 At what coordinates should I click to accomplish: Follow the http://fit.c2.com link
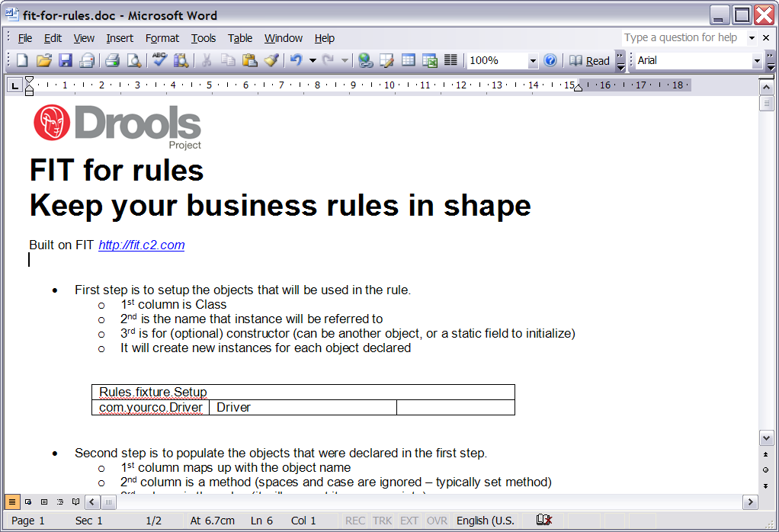[142, 245]
